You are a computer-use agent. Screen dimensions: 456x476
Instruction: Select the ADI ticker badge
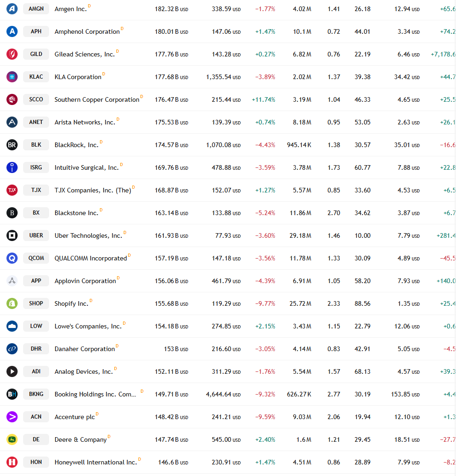click(x=36, y=371)
